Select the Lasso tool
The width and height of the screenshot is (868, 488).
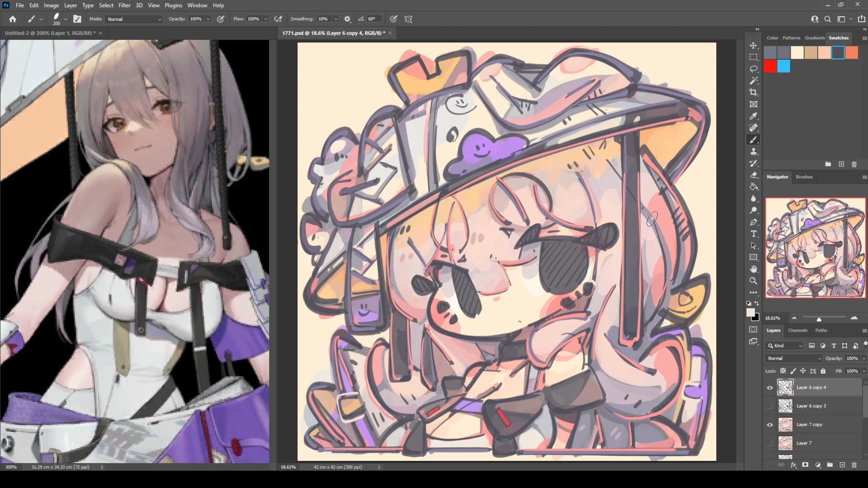pos(753,69)
